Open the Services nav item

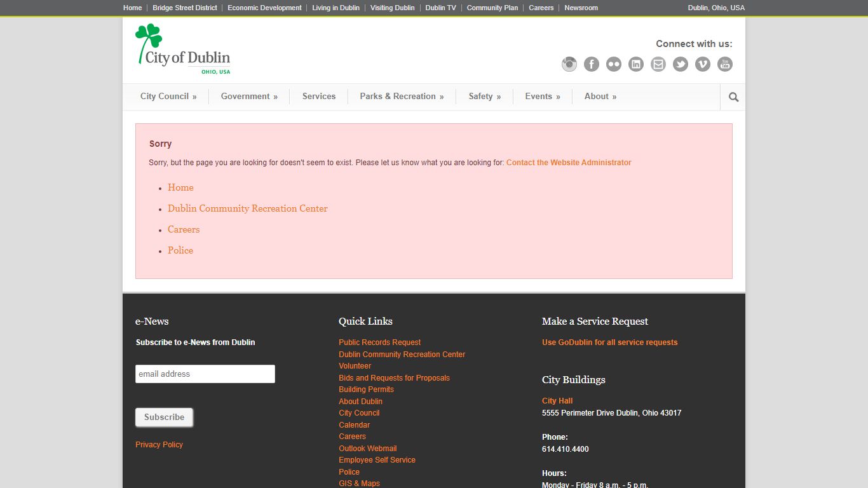(x=319, y=97)
